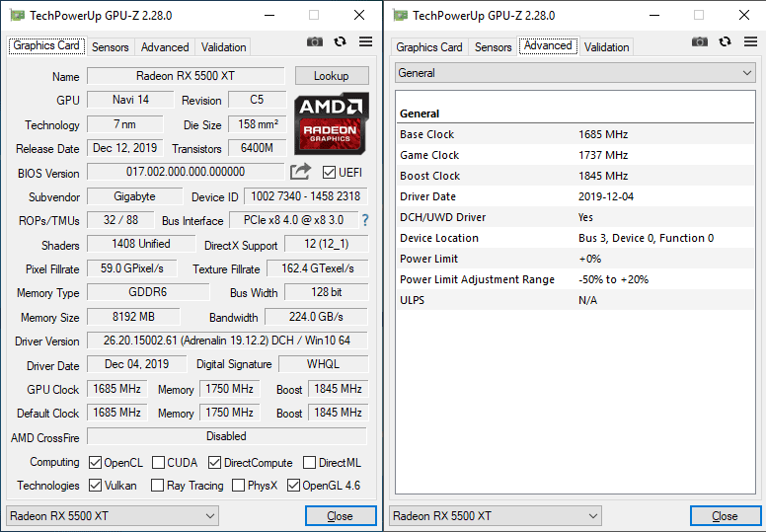The image size is (766, 532).
Task: Click DirectX Support field 12 (12_1)
Action: click(x=327, y=244)
